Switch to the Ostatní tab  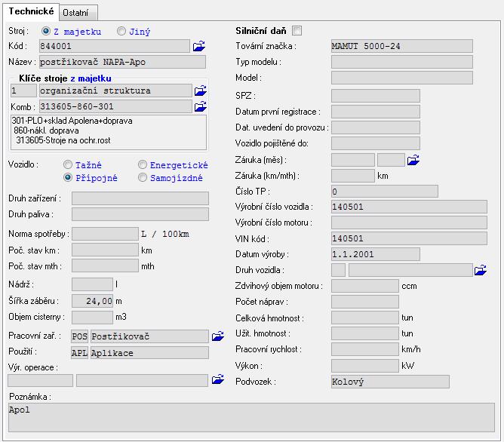[x=78, y=13]
